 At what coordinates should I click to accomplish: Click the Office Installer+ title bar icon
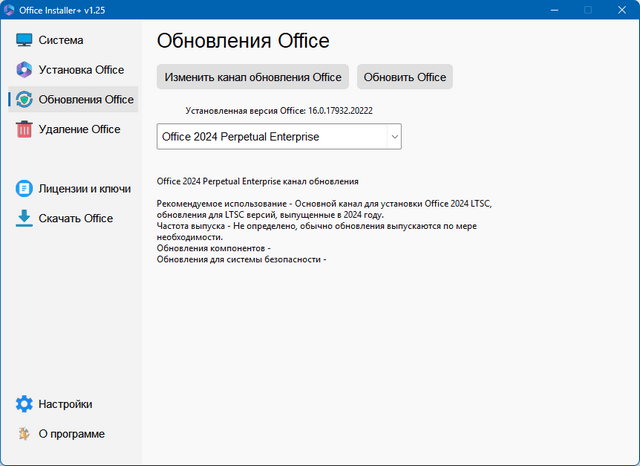[x=10, y=10]
